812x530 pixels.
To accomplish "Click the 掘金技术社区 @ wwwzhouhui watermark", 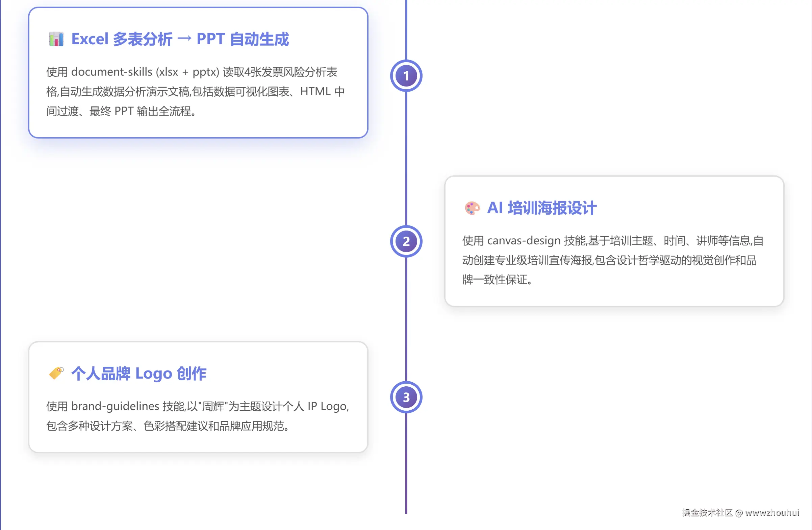I will point(740,512).
